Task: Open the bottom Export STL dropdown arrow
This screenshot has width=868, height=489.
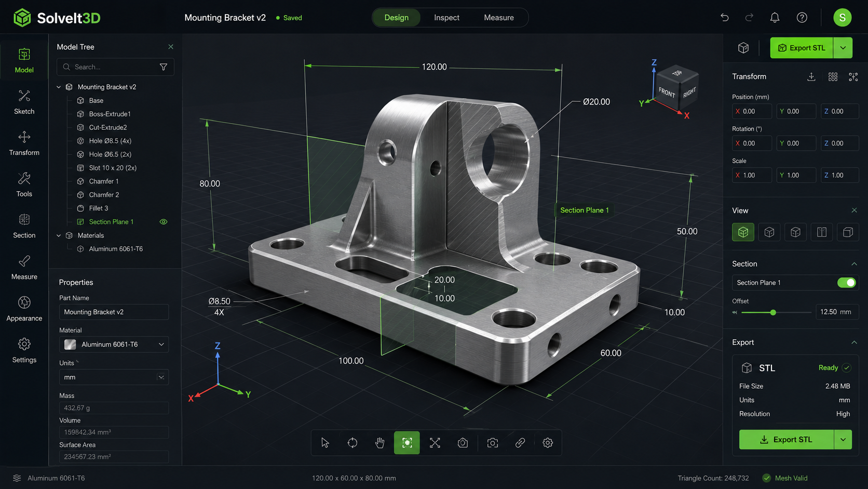Action: tap(843, 440)
